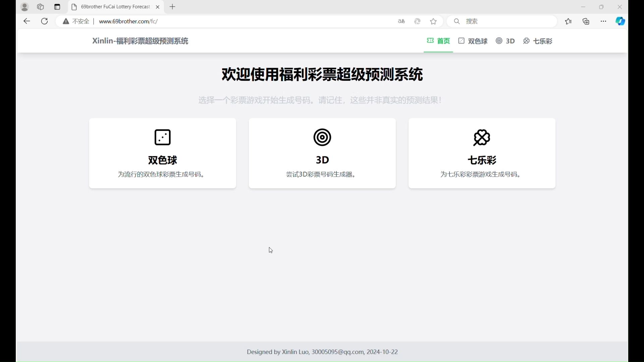Click the Xinlin-福利彩票超级预测系统 site title
This screenshot has width=644, height=362.
(140, 41)
